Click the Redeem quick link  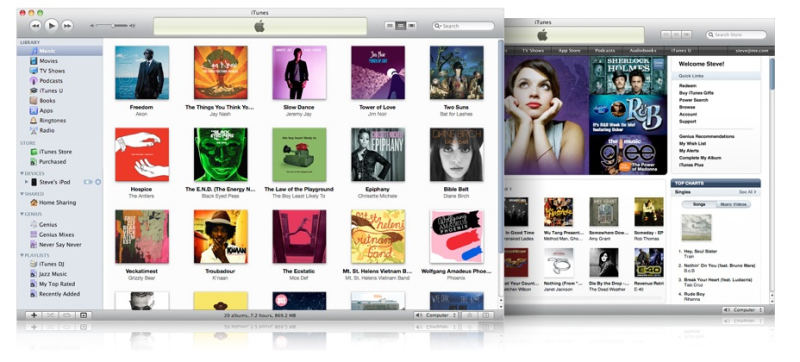click(687, 86)
